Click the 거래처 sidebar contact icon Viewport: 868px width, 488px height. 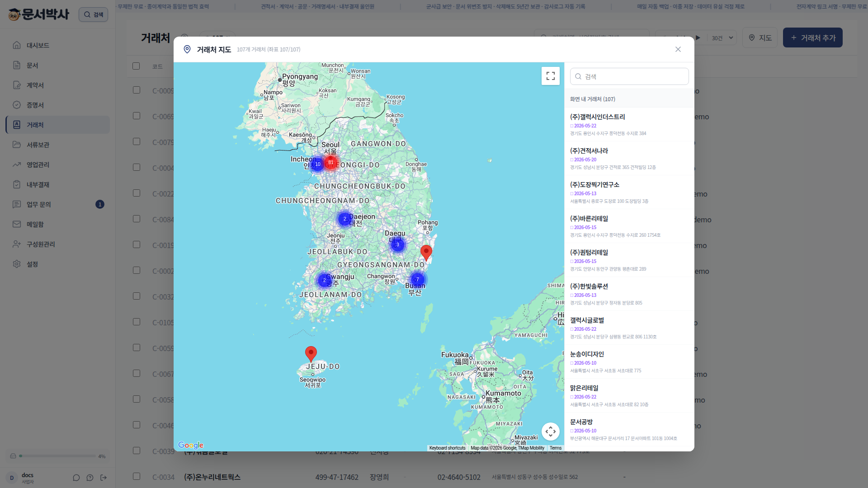tap(17, 125)
